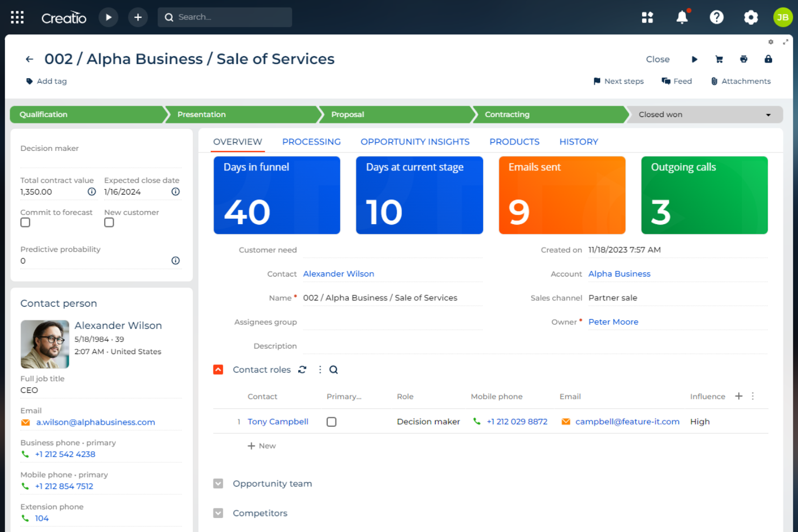
Task: Check the New customer checkbox
Action: click(x=109, y=222)
